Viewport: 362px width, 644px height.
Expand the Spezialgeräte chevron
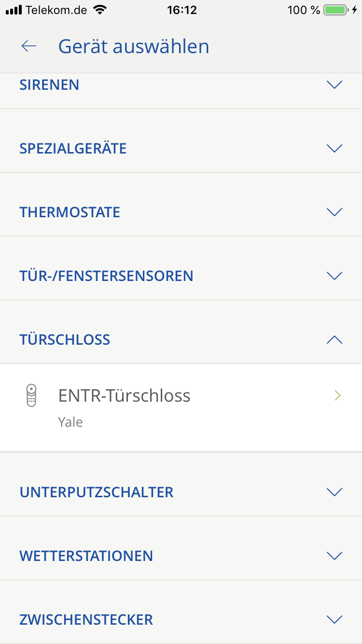coord(334,148)
